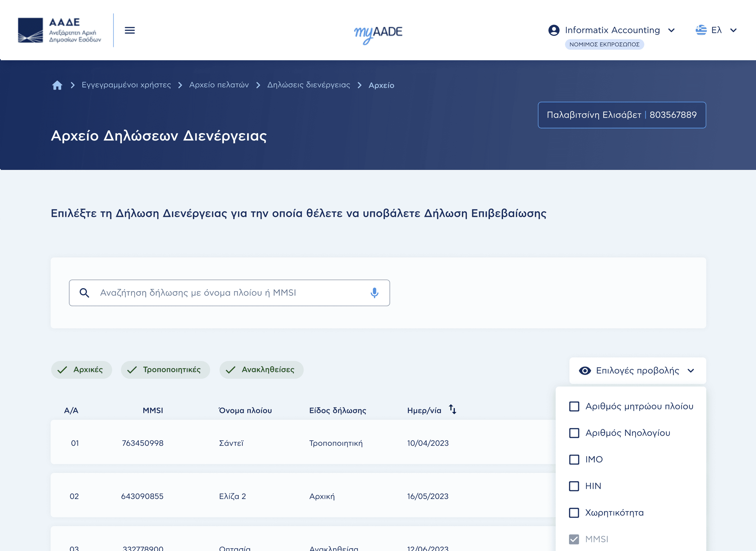Click the AADE logo
Image resolution: width=756 pixels, height=551 pixels.
click(59, 30)
